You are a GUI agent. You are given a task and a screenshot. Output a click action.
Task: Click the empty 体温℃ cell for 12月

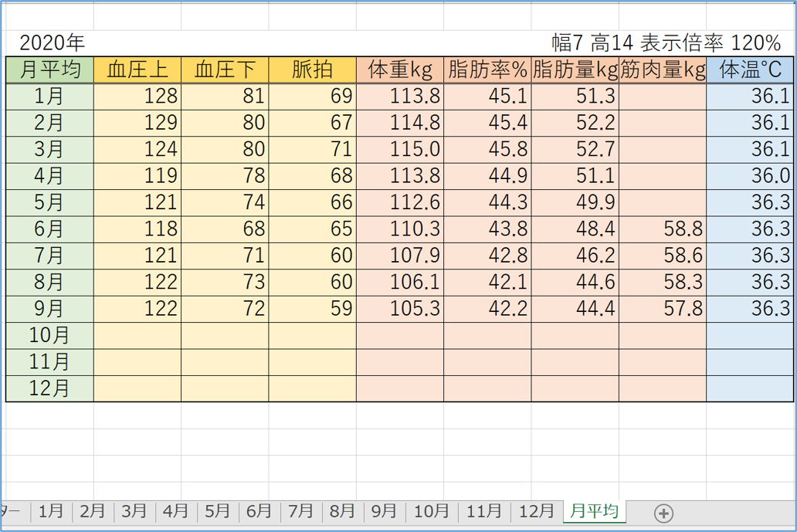point(750,388)
